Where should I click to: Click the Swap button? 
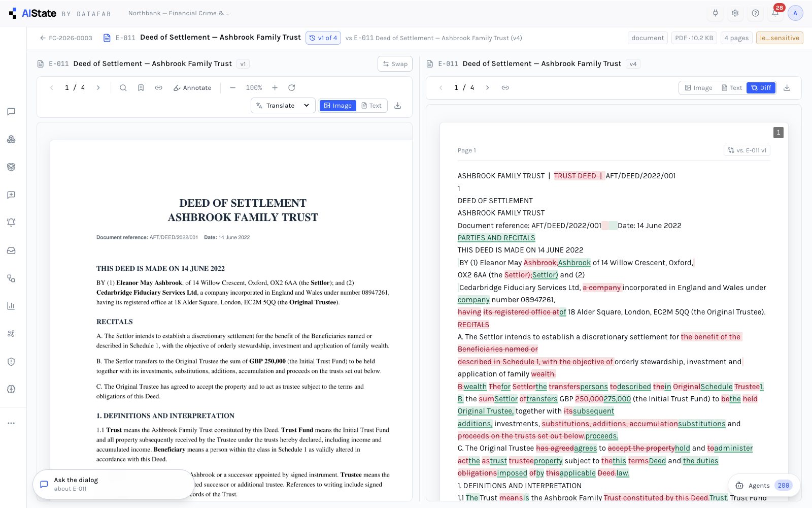395,64
